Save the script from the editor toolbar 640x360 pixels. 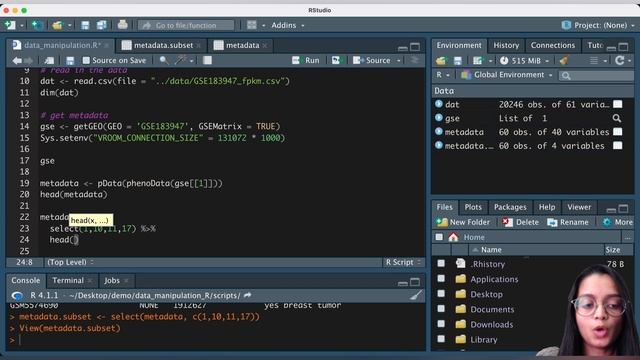[70, 60]
